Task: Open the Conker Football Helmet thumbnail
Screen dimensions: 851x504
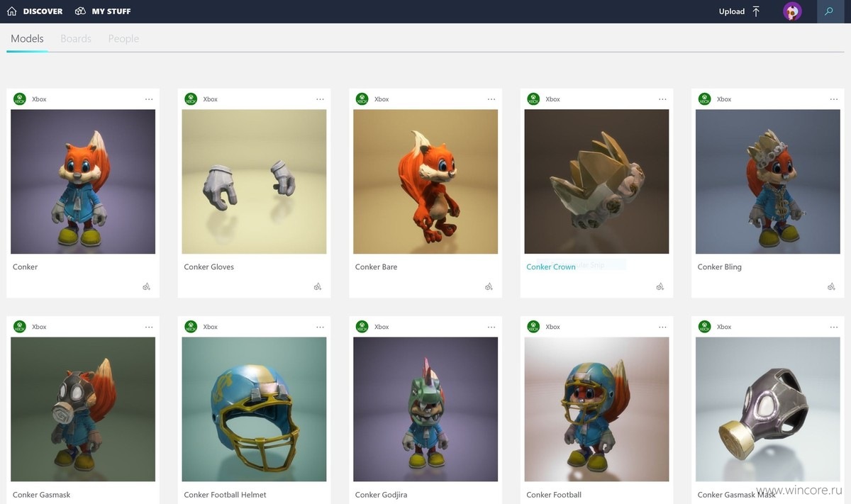Action: [x=254, y=409]
